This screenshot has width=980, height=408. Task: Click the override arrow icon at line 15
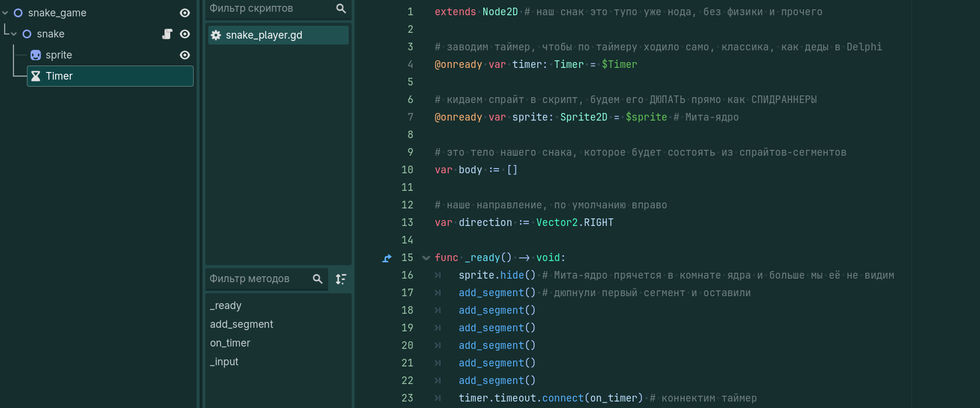387,258
